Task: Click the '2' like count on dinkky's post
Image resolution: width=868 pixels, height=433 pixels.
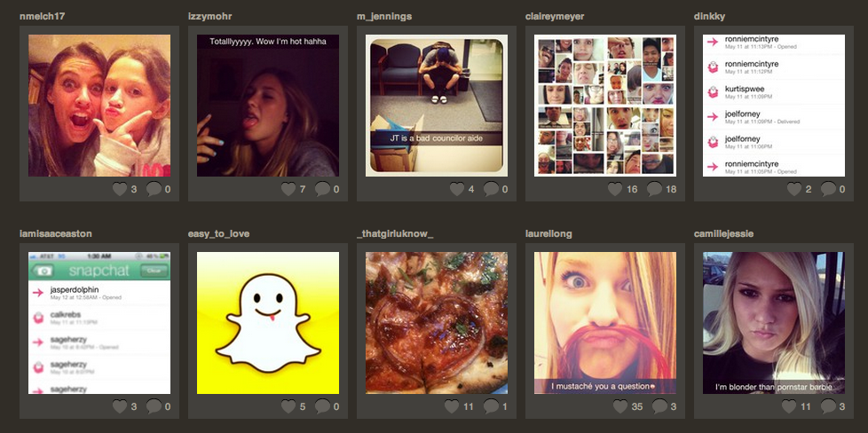Action: click(809, 189)
